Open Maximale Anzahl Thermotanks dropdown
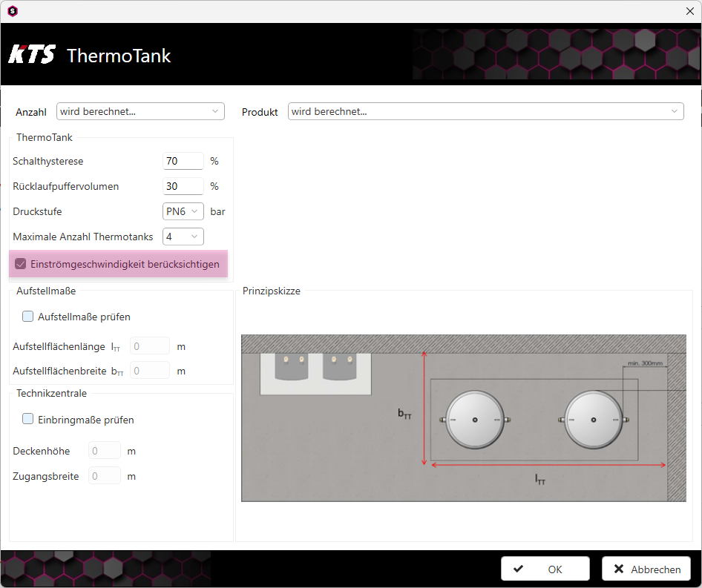Viewport: 702px width, 588px height. (x=183, y=237)
